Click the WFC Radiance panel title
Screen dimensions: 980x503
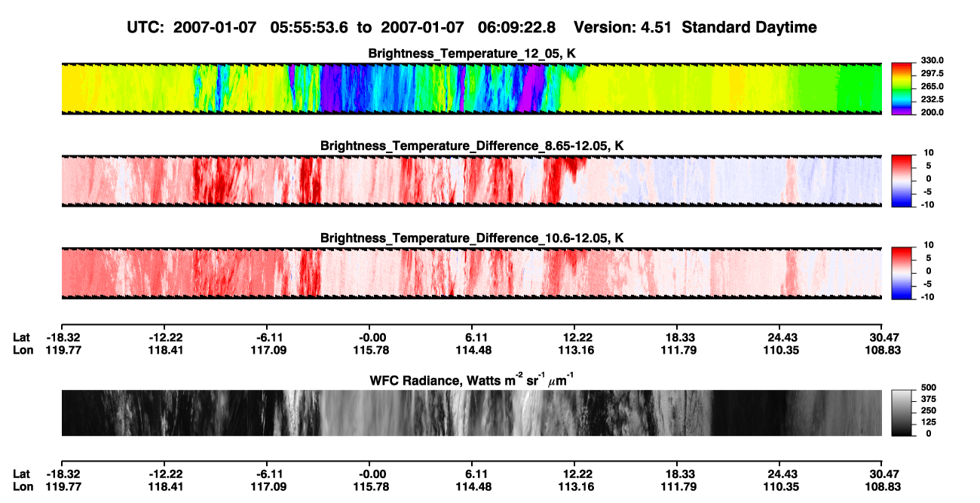click(472, 379)
